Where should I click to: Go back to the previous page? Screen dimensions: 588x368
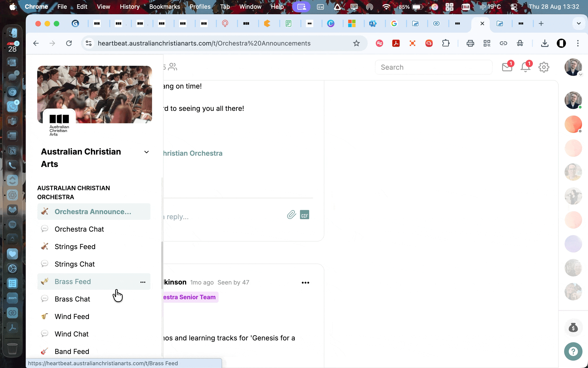click(x=36, y=43)
